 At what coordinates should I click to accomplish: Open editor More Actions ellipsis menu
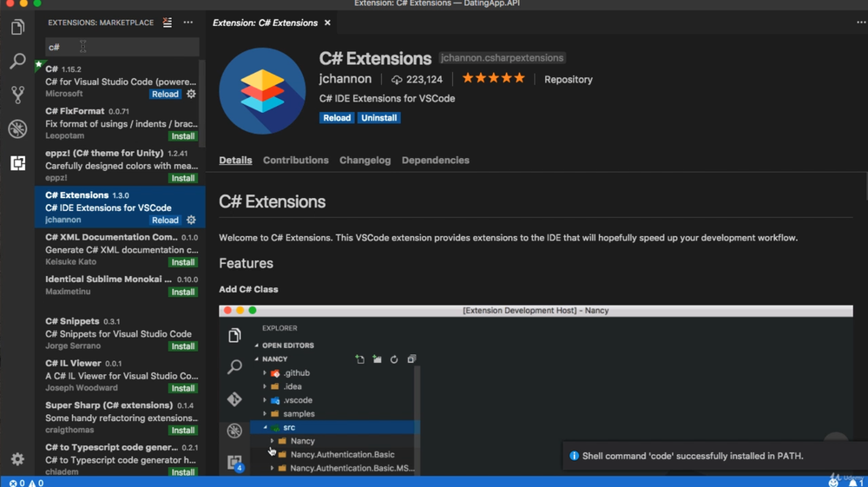[861, 23]
